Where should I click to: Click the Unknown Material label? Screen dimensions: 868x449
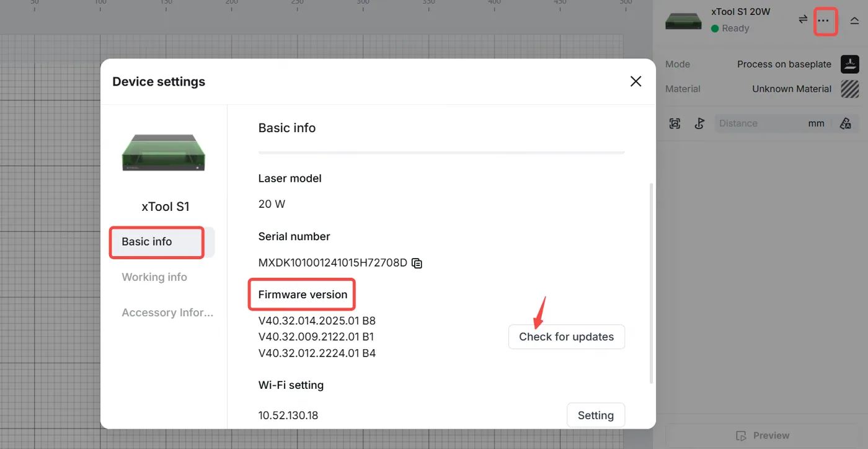792,89
